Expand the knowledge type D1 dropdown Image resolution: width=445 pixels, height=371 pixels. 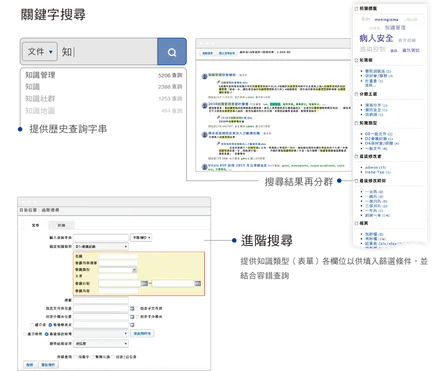point(101,246)
